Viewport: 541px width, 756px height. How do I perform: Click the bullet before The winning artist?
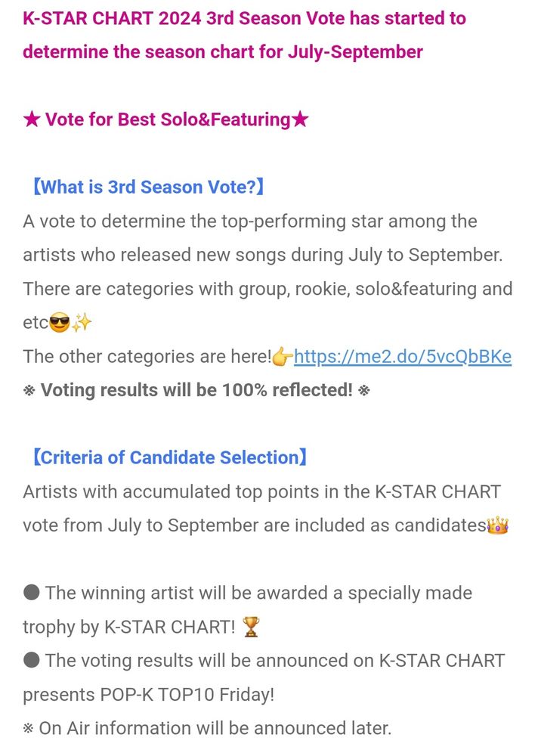tap(32, 593)
